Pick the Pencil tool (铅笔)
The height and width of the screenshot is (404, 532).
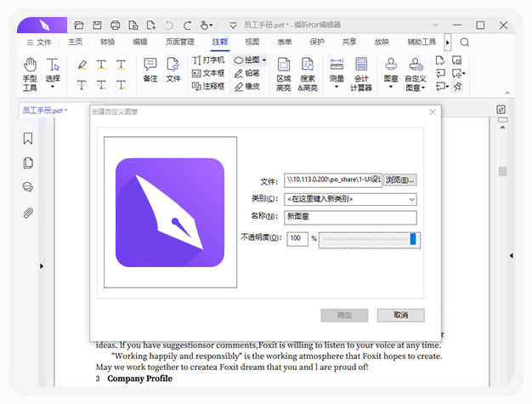click(x=247, y=73)
